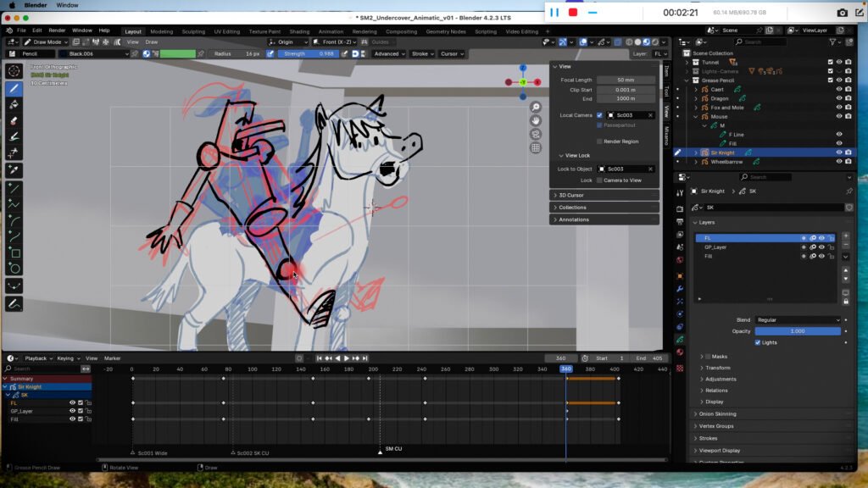Select the Interpolate tool

pyautogui.click(x=14, y=286)
